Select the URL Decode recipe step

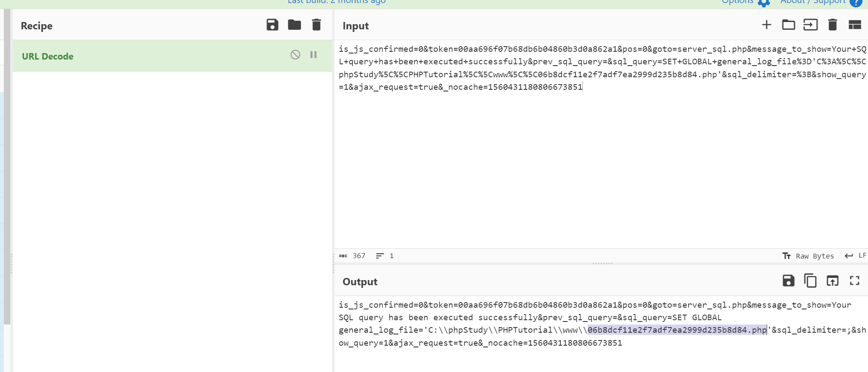pyautogui.click(x=172, y=56)
